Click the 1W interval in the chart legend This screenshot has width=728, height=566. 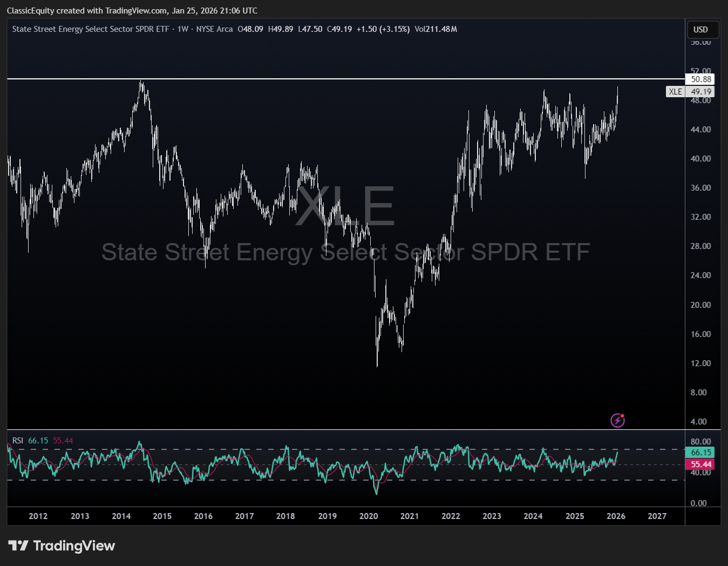click(183, 29)
